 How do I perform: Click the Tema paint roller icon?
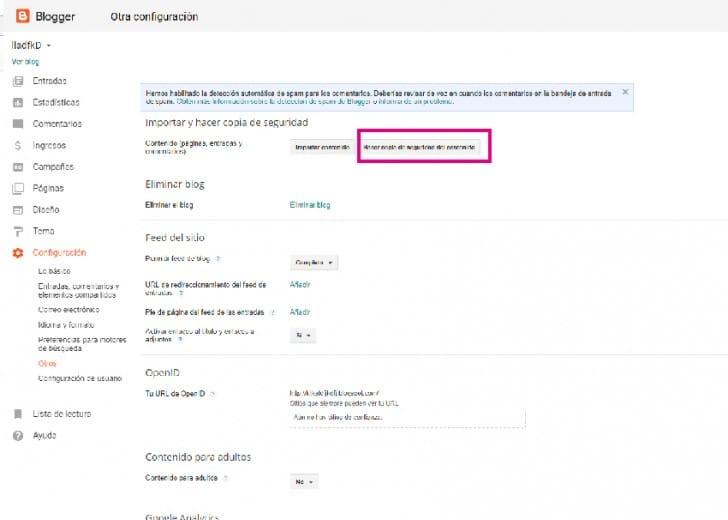point(18,231)
